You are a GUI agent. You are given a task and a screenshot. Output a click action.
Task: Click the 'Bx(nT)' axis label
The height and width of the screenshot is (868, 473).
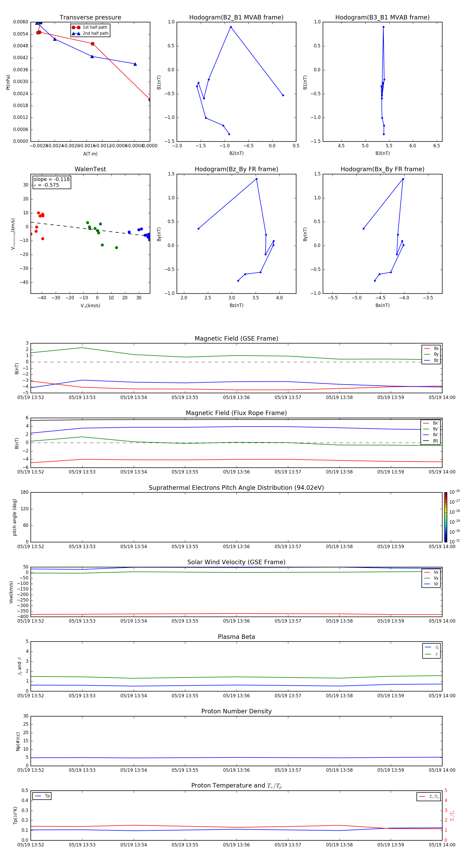coord(382,305)
